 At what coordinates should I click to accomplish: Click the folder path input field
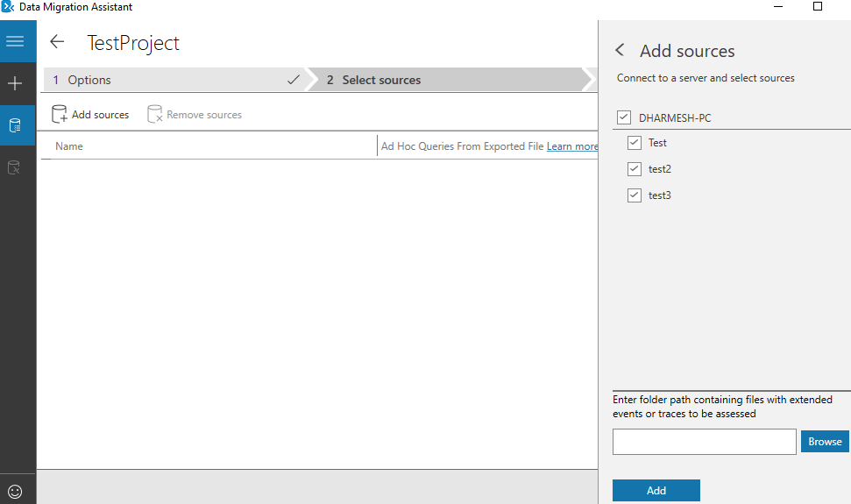704,442
